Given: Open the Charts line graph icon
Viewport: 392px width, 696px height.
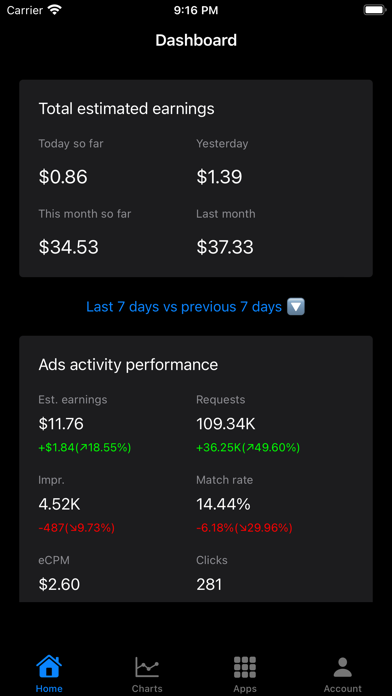Looking at the screenshot, I should point(147,667).
